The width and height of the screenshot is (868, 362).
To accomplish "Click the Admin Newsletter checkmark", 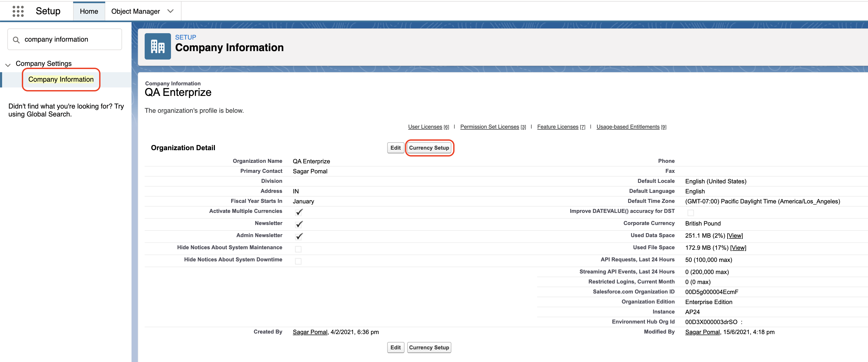I will (299, 236).
